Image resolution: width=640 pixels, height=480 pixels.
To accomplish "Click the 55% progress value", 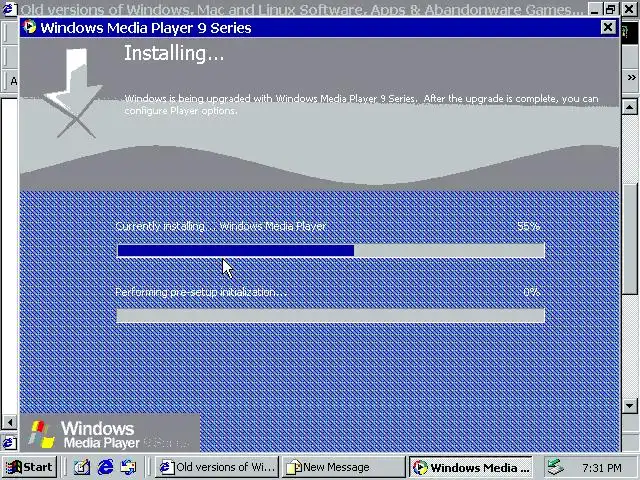I will click(529, 226).
